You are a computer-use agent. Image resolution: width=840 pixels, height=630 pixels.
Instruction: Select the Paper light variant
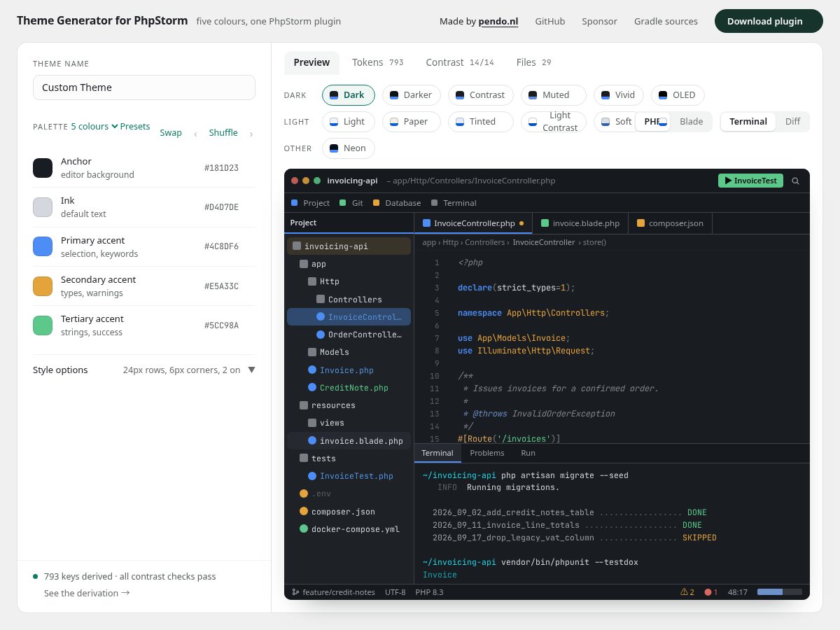412,122
